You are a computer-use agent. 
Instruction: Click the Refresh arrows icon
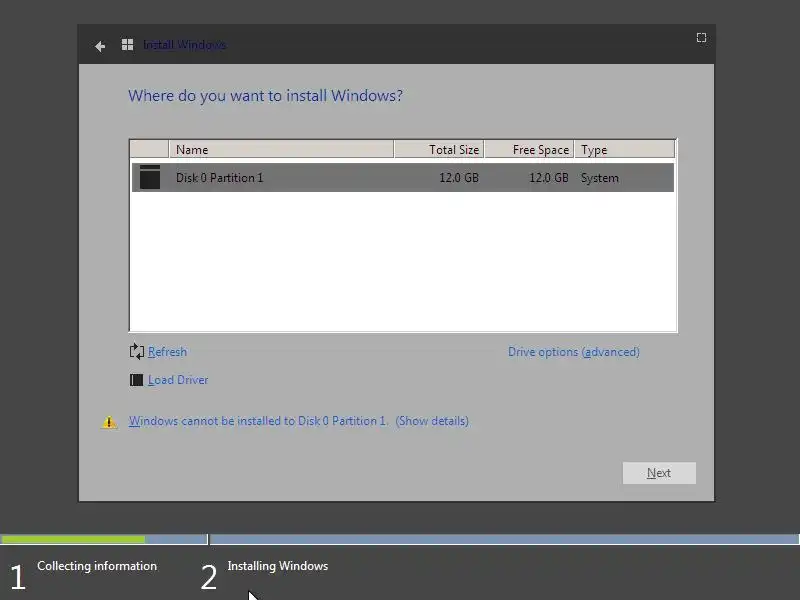tap(137, 352)
